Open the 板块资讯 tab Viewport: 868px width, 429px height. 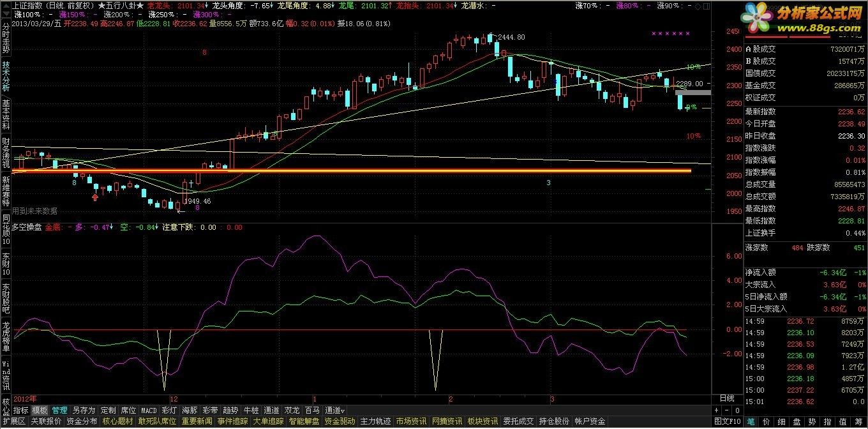483,421
